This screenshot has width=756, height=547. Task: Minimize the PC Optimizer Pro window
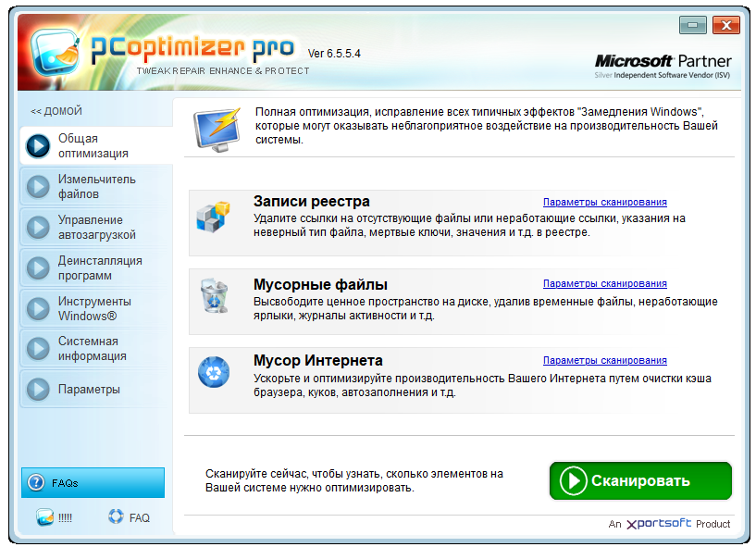[x=693, y=25]
